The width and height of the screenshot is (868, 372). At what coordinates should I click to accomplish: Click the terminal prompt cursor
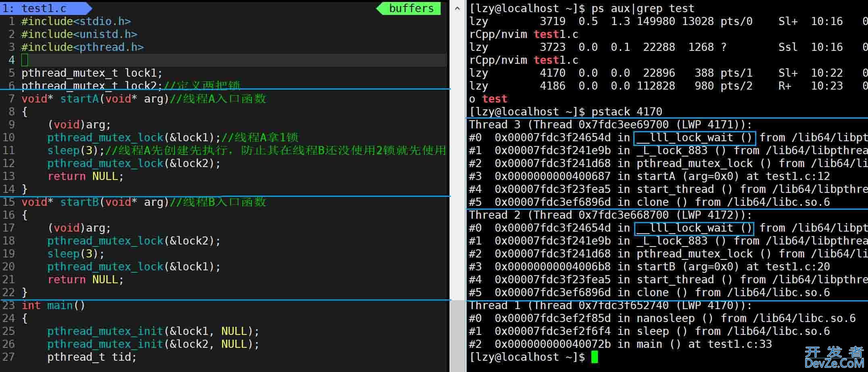[595, 357]
